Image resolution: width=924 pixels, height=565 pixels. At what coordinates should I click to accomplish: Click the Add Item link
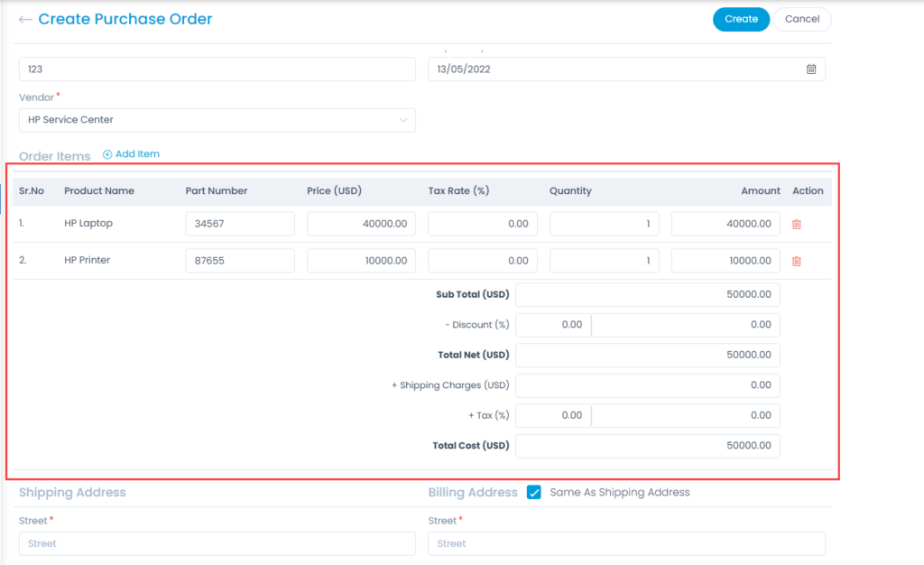tap(137, 154)
